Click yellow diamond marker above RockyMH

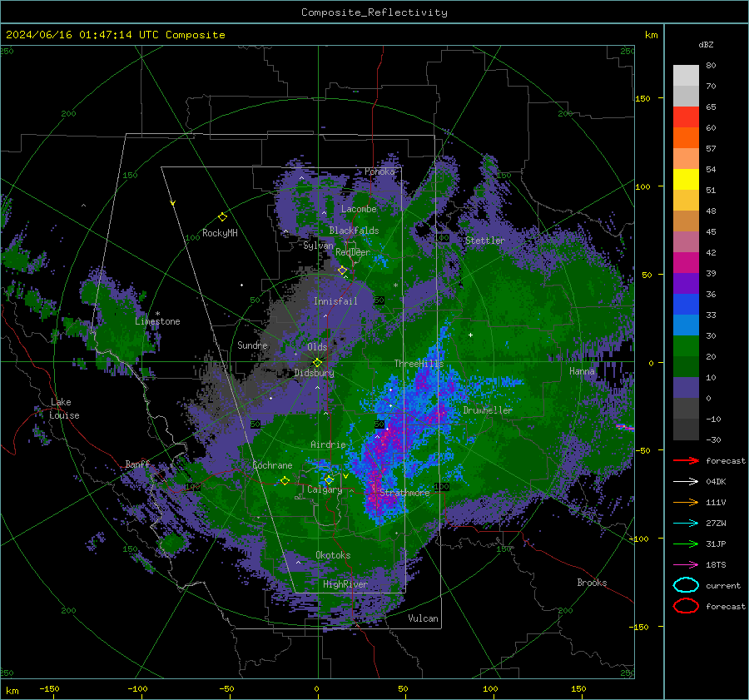tap(222, 217)
